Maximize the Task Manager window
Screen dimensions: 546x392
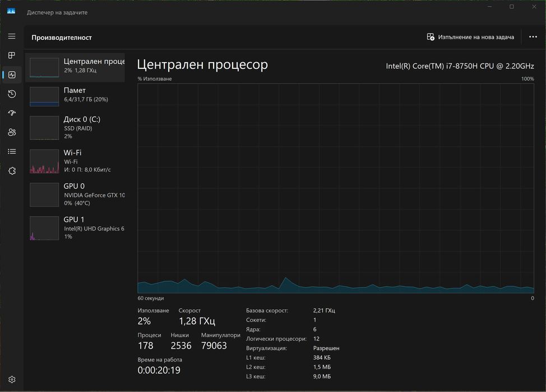tap(512, 7)
